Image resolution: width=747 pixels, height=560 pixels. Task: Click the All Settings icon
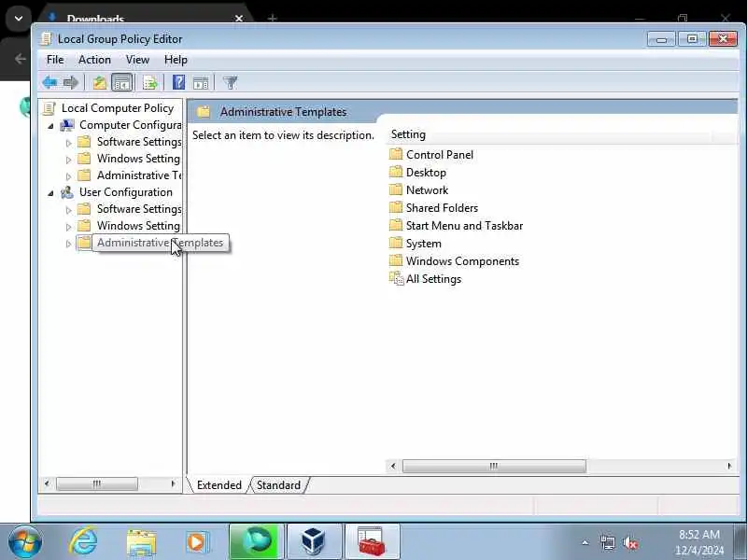[x=396, y=278]
